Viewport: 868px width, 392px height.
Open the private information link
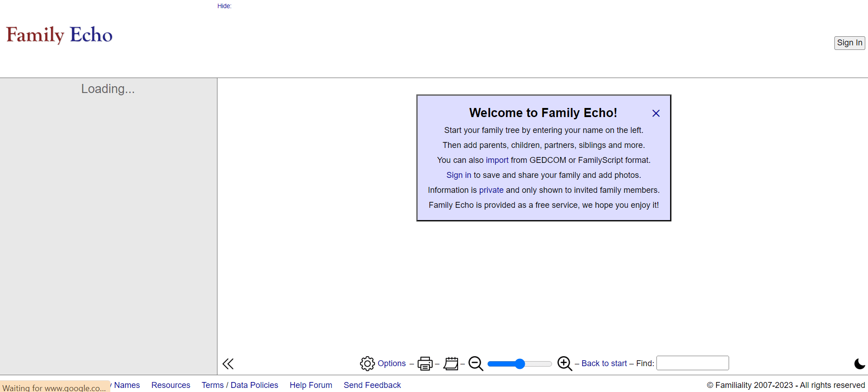click(491, 190)
